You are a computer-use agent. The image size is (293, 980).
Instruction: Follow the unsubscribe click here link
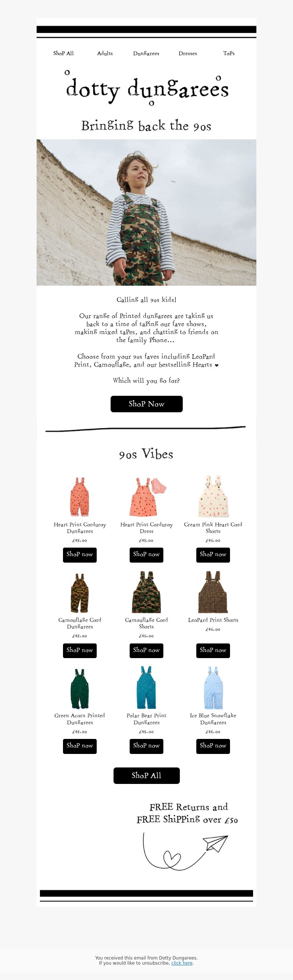(x=182, y=963)
